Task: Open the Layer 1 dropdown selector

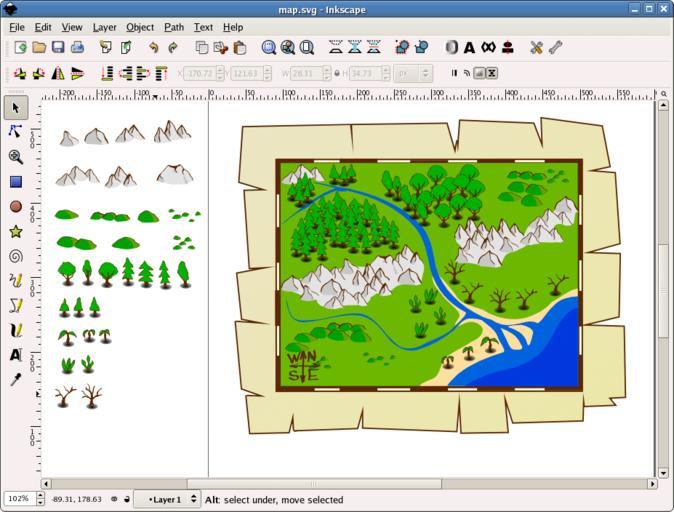Action: [167, 499]
